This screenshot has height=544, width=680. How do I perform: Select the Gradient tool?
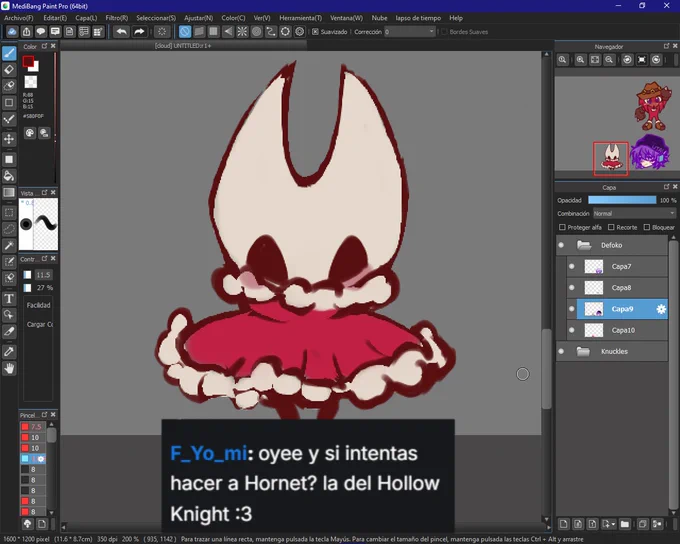[x=9, y=192]
